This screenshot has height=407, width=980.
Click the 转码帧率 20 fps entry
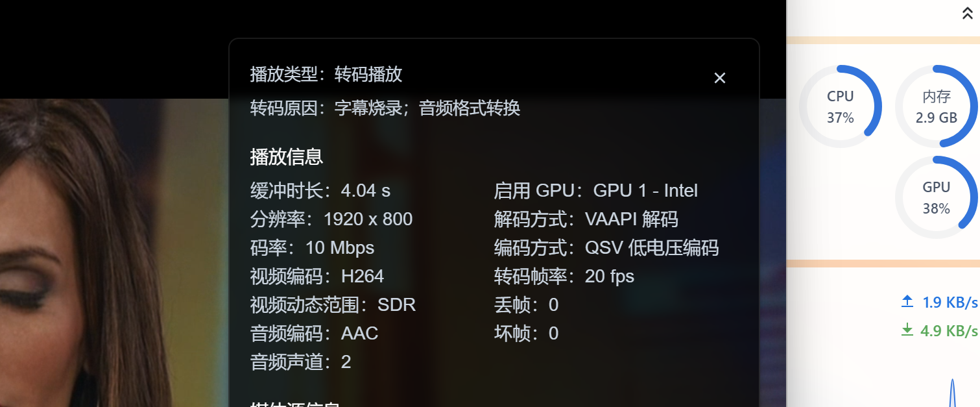(x=564, y=277)
